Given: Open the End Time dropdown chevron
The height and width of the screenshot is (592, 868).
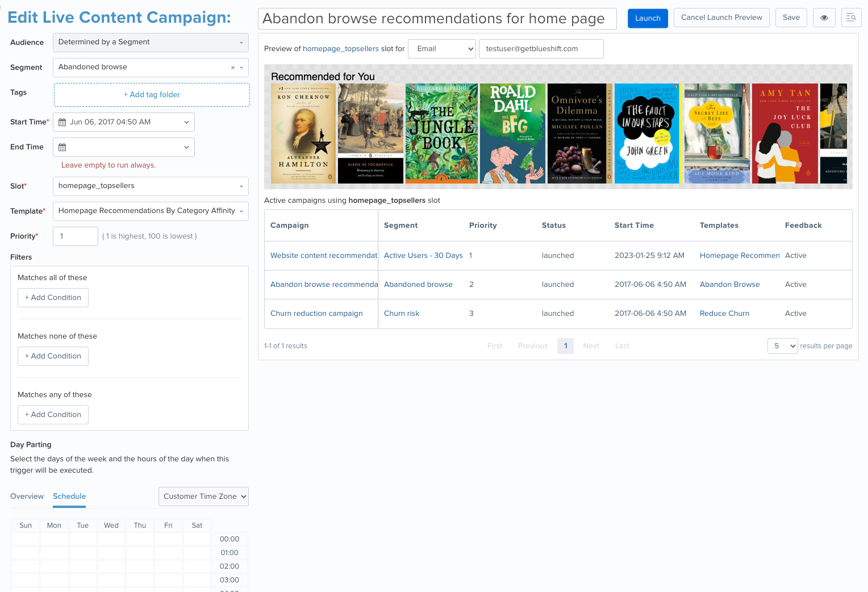Looking at the screenshot, I should coord(186,147).
